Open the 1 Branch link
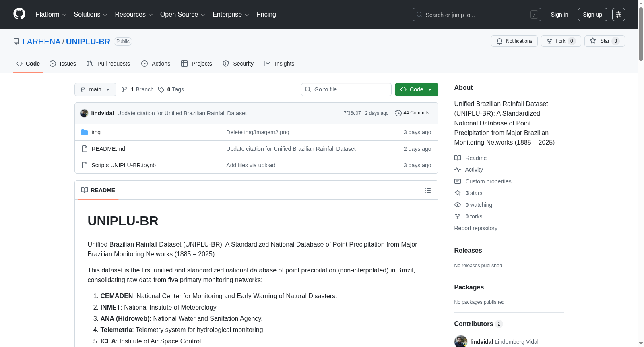Screen dimensions: 644x347 pos(138,89)
